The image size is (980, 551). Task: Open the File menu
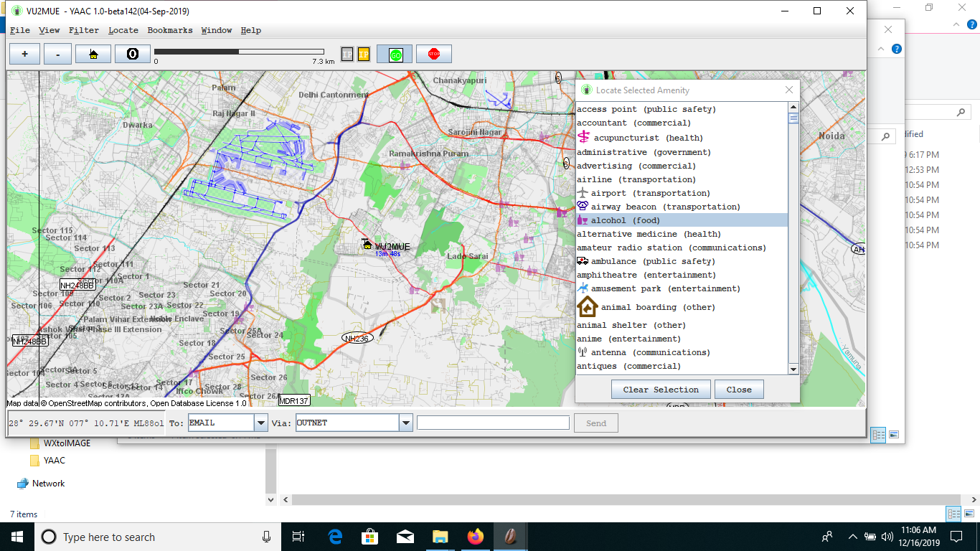coord(20,30)
